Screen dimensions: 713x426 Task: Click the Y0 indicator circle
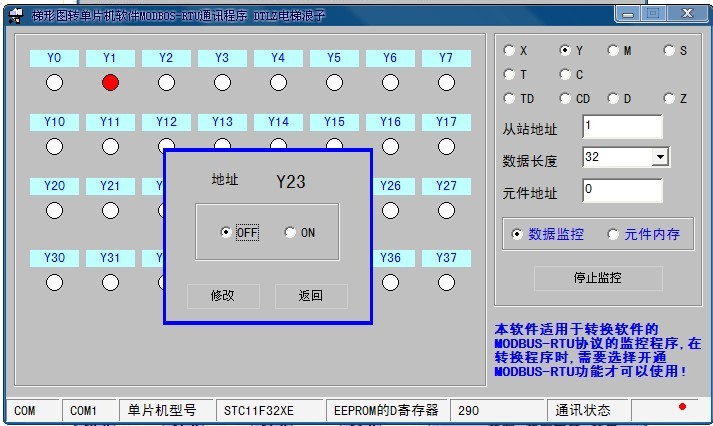[x=54, y=82]
